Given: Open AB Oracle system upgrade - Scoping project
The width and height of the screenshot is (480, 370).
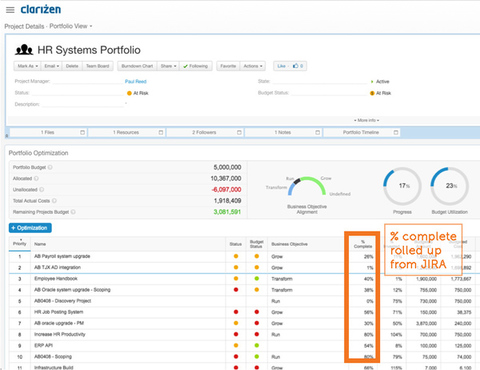Looking at the screenshot, I should [72, 290].
